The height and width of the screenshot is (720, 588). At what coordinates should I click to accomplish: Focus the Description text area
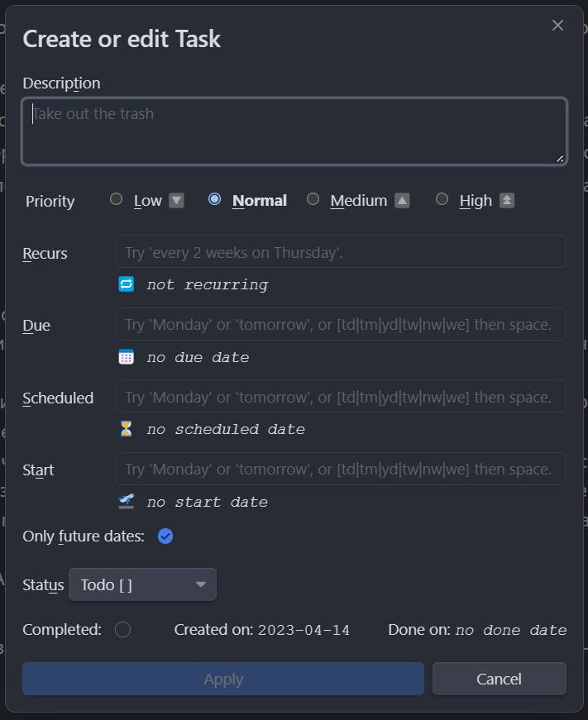coord(294,131)
